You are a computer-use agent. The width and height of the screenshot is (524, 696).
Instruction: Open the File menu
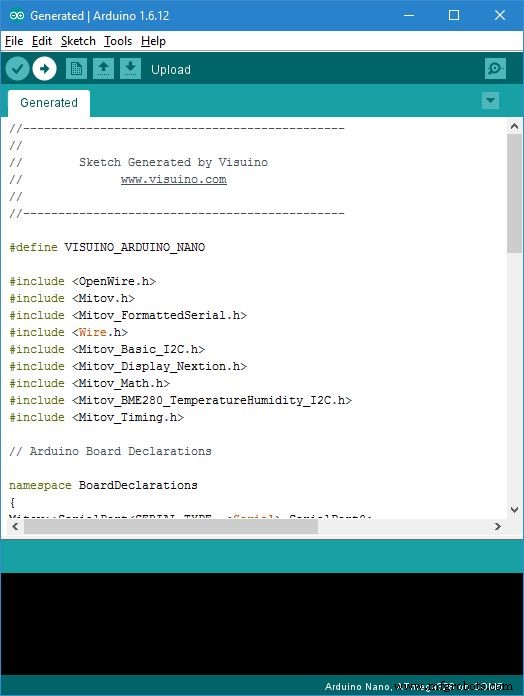pos(14,41)
